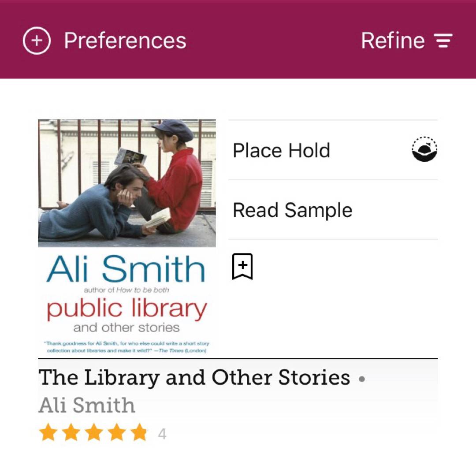Tap the filter lines icon next to Refine
The image size is (476, 476).
click(x=443, y=41)
